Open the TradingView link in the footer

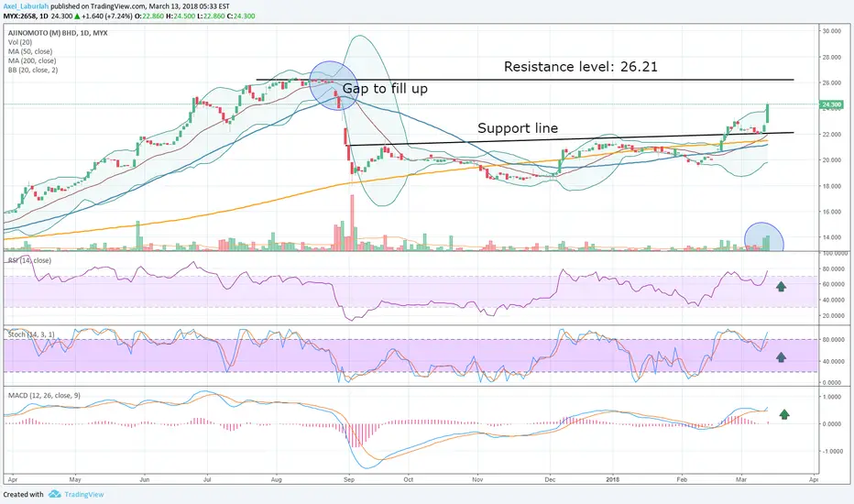click(84, 495)
